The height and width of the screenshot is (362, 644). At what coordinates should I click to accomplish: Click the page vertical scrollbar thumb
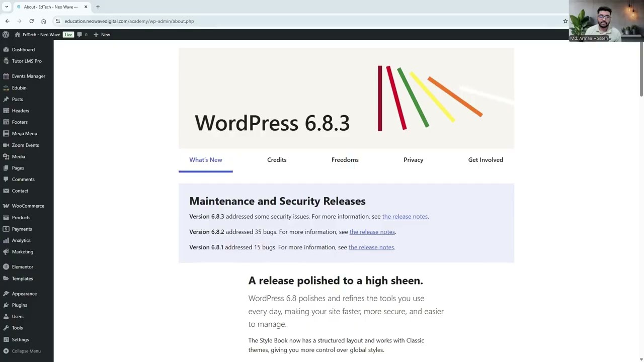click(641, 70)
